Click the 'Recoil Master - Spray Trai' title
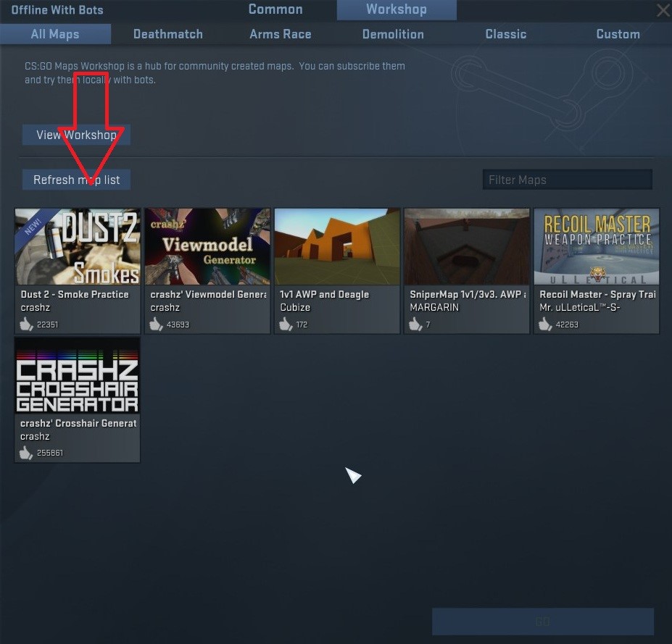The height and width of the screenshot is (644, 672). point(597,294)
